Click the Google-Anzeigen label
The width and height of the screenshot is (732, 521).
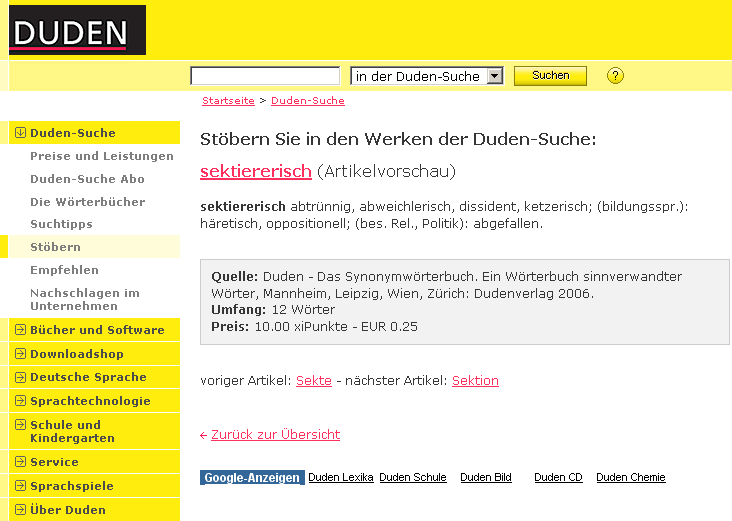[x=252, y=478]
